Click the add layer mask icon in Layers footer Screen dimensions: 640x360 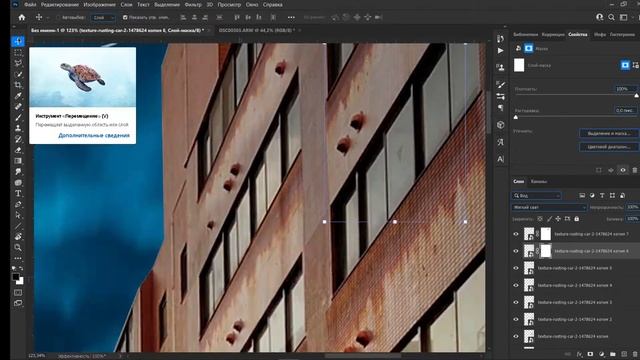click(x=590, y=354)
